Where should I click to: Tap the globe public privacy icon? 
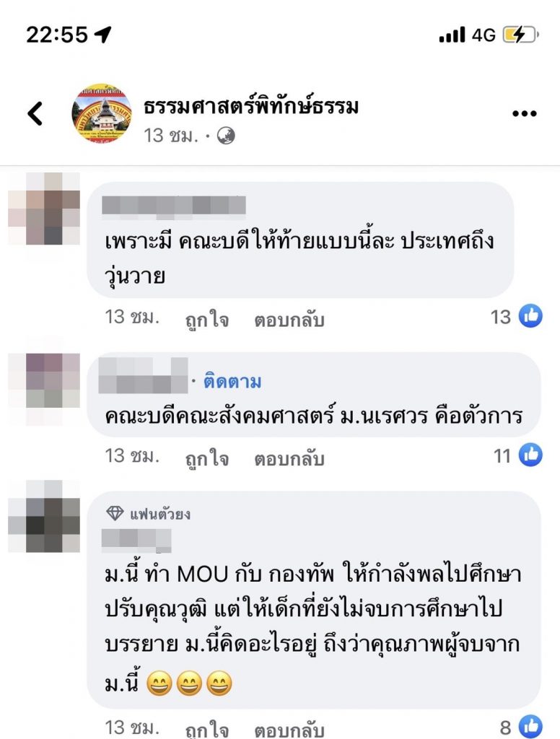click(226, 136)
